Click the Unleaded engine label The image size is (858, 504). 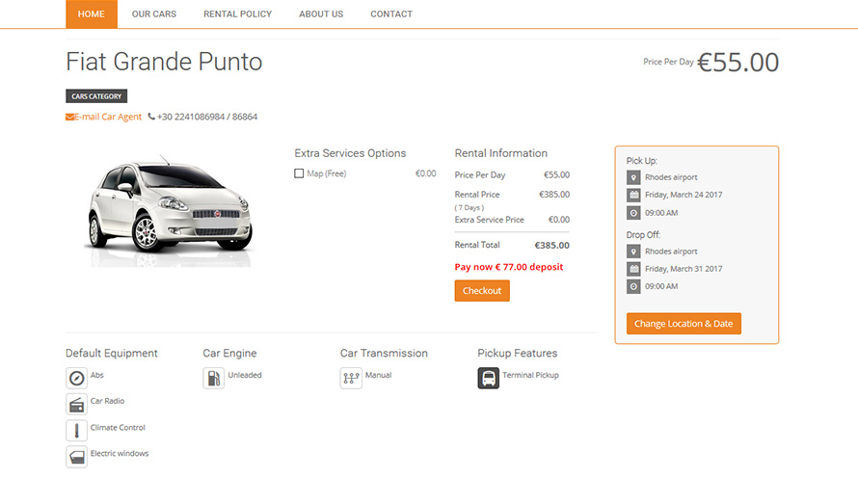(245, 375)
